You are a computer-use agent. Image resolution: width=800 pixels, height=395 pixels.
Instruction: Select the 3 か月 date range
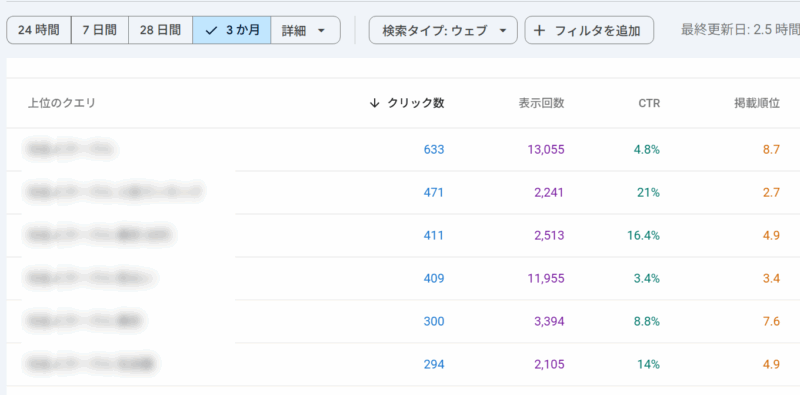(232, 30)
